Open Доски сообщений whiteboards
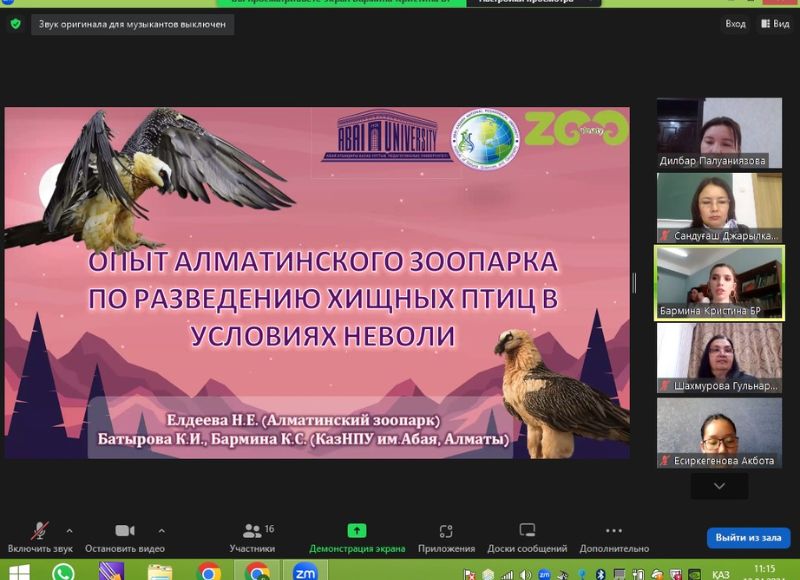 tap(527, 536)
